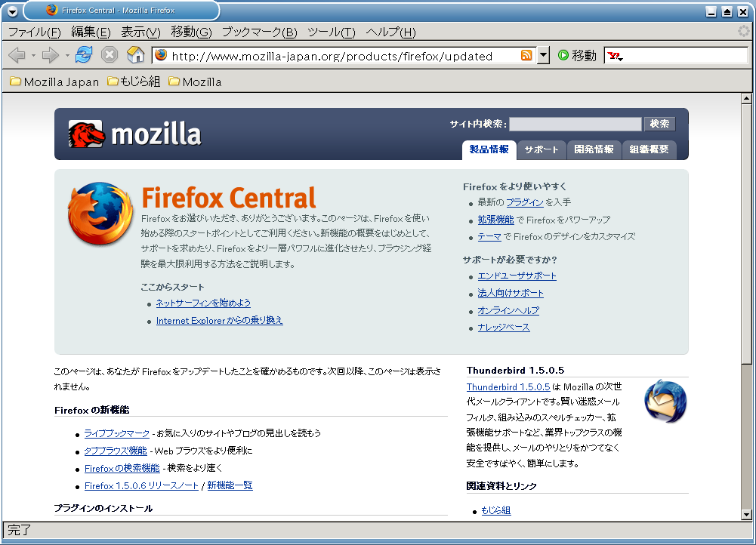Screen dimensions: 756x545
Task: Click the vertical scrollbar up arrow
Action: tap(746, 99)
